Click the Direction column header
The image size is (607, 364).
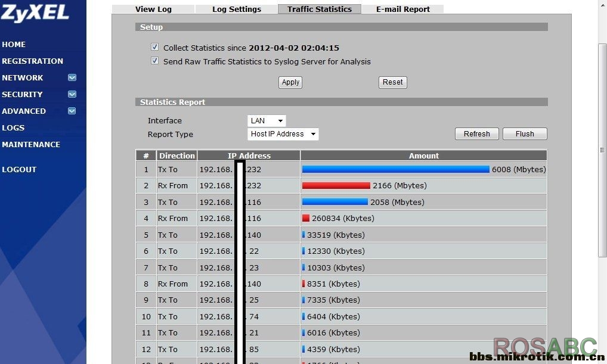tap(177, 155)
